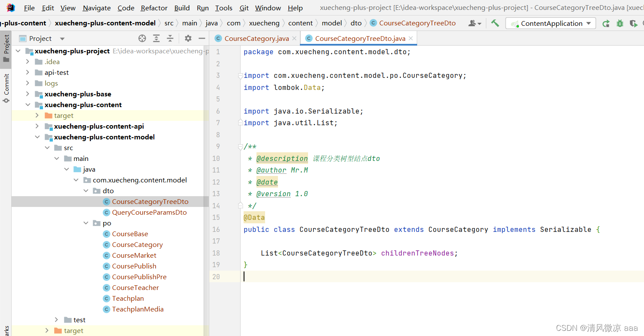Select the CourseCategoryTreeDto.java editor tab
The height and width of the screenshot is (336, 644).
(x=359, y=38)
